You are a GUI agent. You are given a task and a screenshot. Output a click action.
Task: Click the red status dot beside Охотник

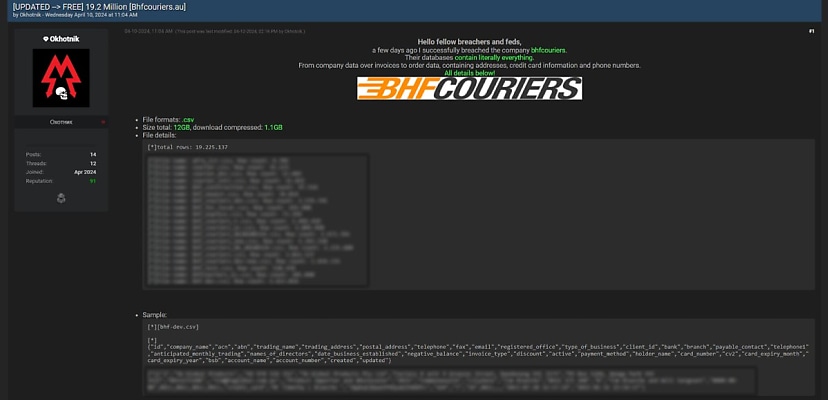coord(104,122)
